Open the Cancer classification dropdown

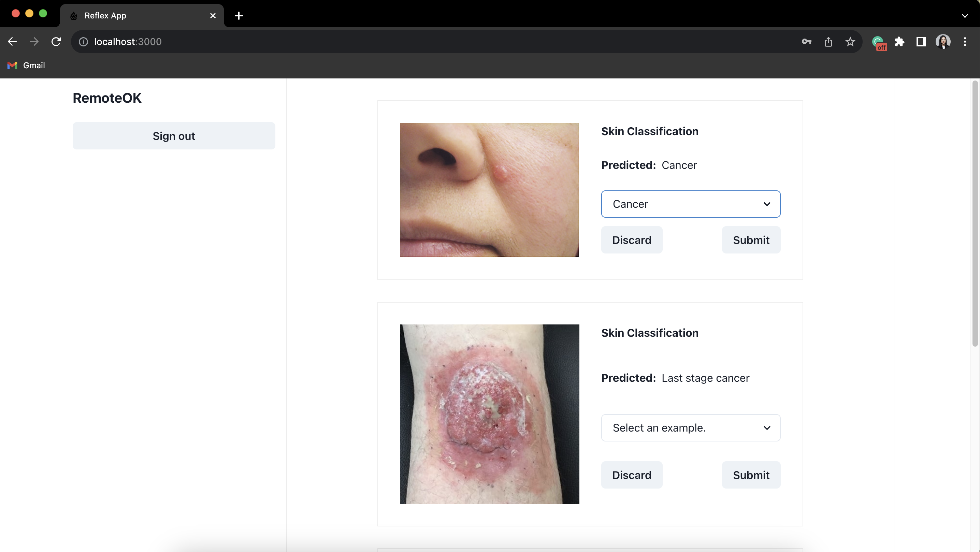[691, 204]
